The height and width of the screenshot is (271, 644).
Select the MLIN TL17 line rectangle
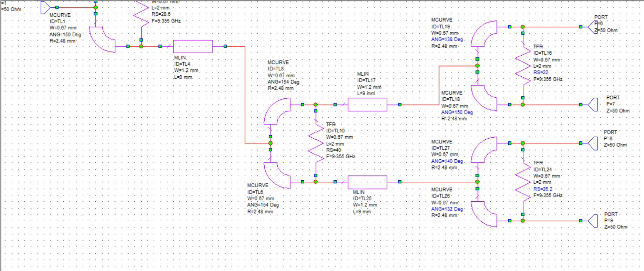click(367, 105)
